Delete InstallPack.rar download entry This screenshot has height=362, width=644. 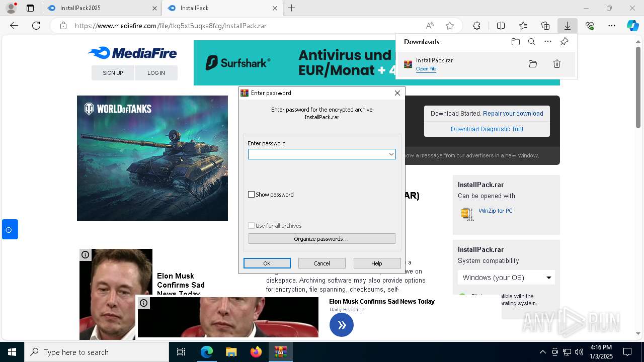pyautogui.click(x=557, y=64)
